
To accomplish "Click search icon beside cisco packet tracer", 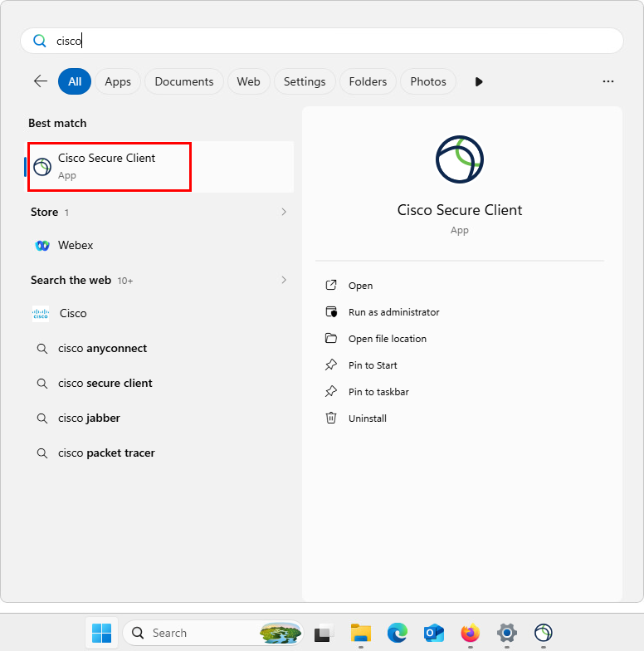I will (x=41, y=453).
